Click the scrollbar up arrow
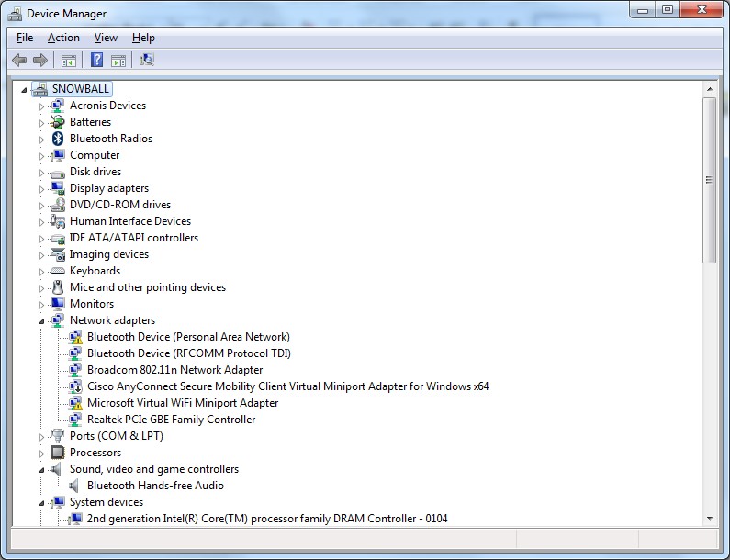The width and height of the screenshot is (730, 560). click(710, 89)
